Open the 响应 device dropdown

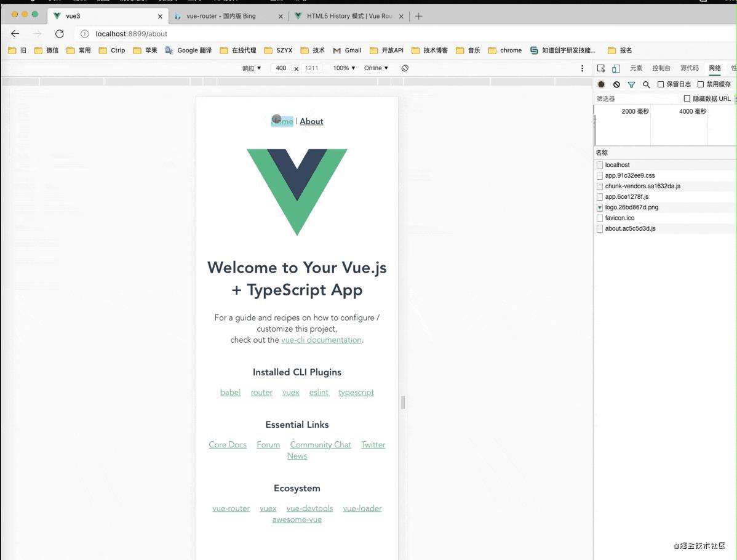(252, 68)
